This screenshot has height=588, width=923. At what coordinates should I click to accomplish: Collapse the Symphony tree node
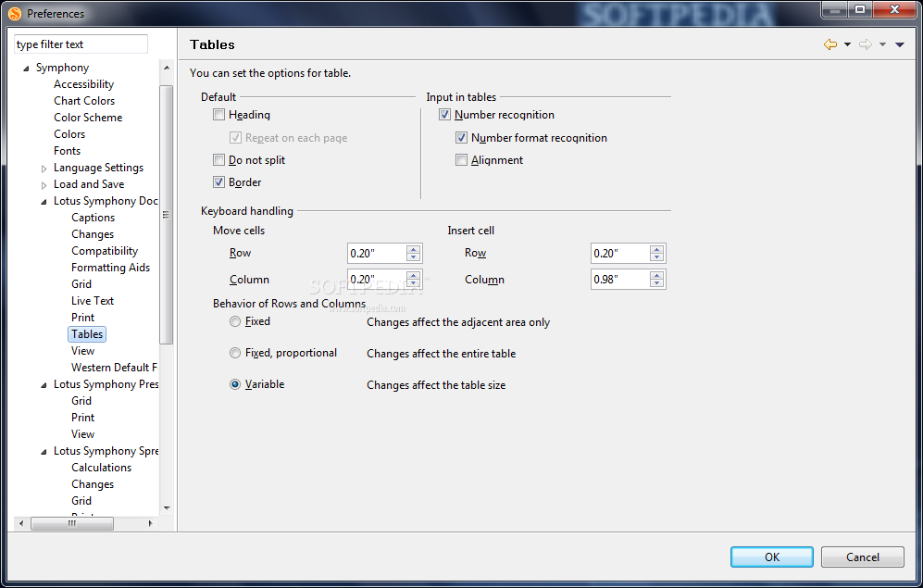pyautogui.click(x=26, y=69)
